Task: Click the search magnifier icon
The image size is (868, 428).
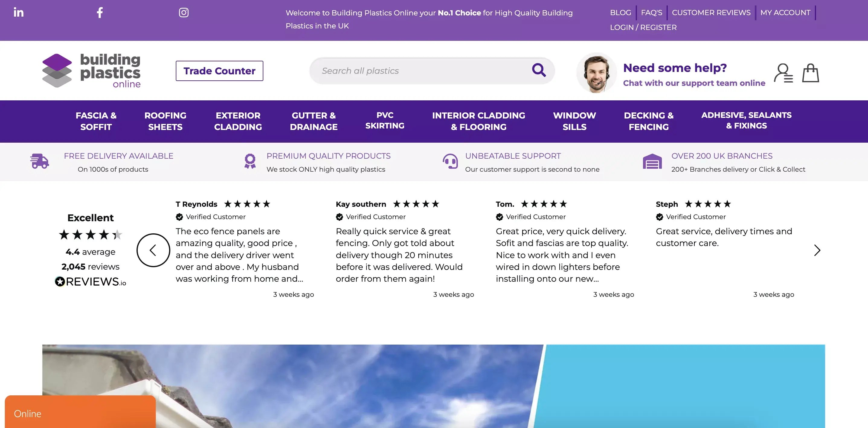Action: tap(538, 70)
